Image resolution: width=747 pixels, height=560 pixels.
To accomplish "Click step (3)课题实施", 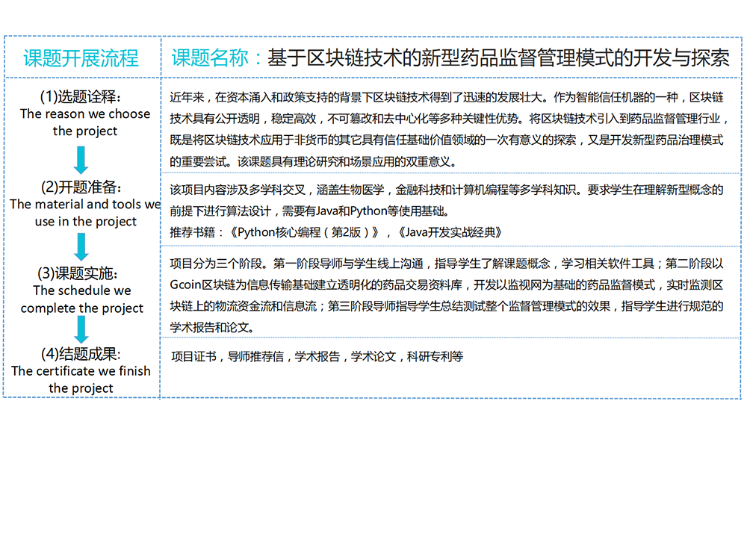I will pos(77,273).
